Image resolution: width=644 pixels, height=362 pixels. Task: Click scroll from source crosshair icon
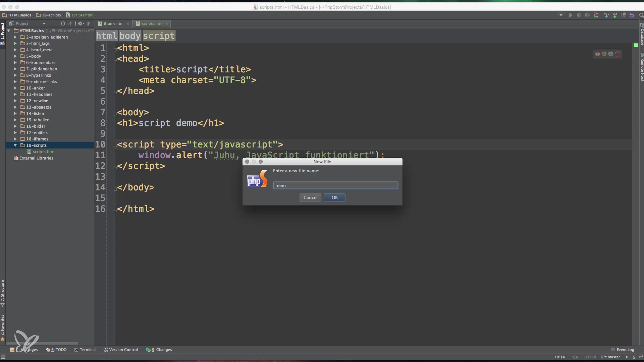[x=63, y=23]
